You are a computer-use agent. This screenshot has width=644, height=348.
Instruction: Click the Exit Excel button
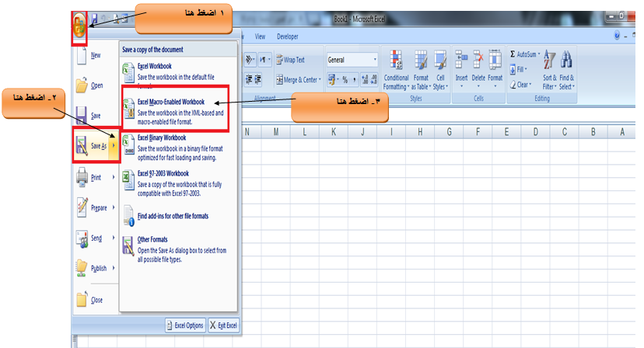(x=224, y=325)
